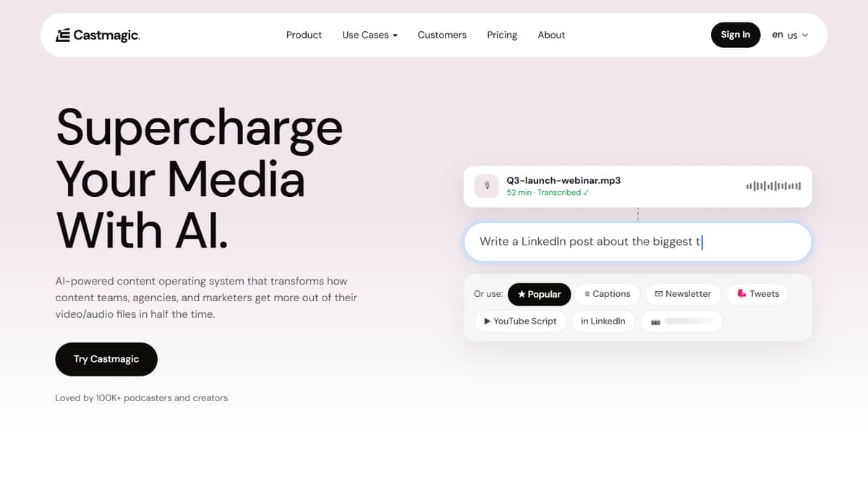Click the microphone icon beside Q3-launch-webinar.mp3
The width and height of the screenshot is (868, 488).
(488, 186)
